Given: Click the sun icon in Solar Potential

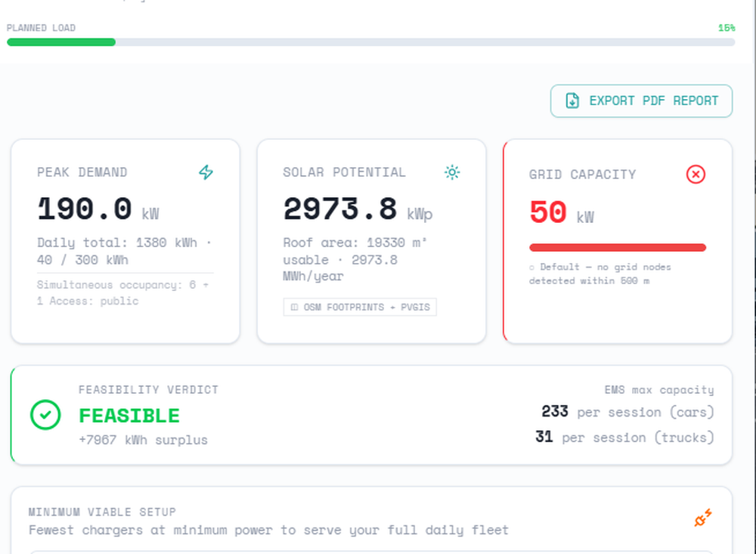Looking at the screenshot, I should coord(452,172).
